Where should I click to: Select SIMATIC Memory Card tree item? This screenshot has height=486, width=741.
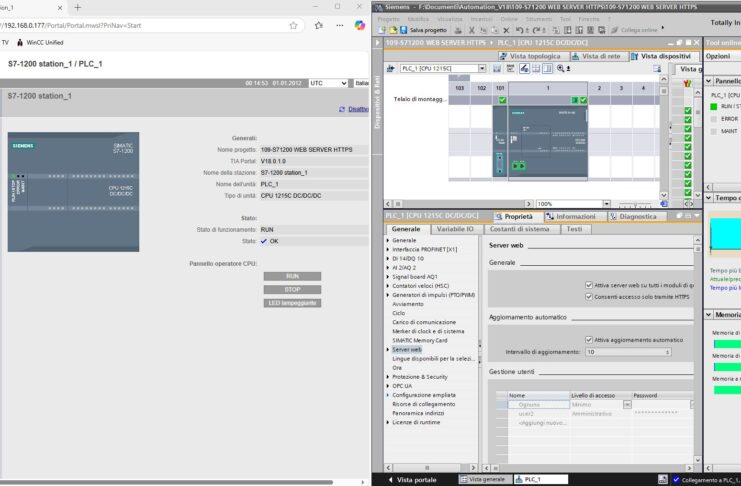point(420,340)
